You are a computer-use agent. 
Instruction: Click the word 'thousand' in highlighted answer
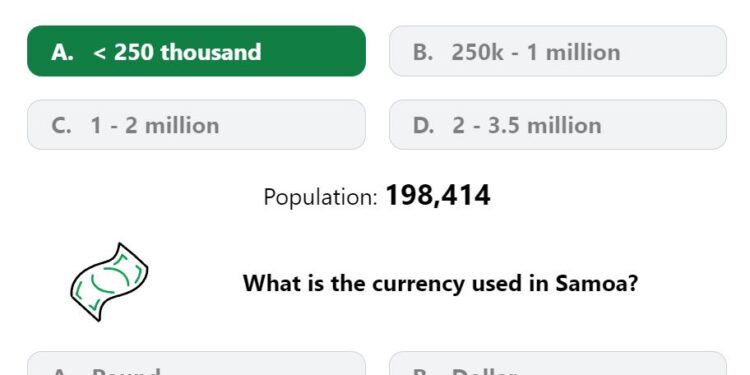click(211, 52)
